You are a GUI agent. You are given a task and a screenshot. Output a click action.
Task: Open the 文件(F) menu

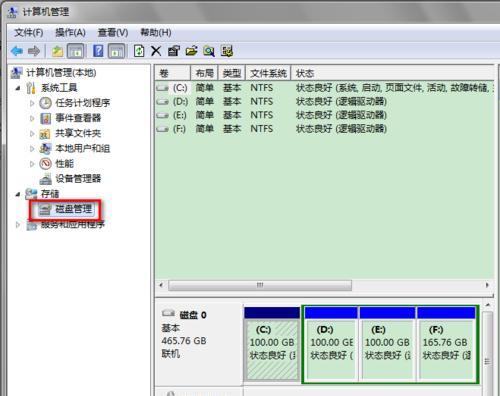(29, 33)
